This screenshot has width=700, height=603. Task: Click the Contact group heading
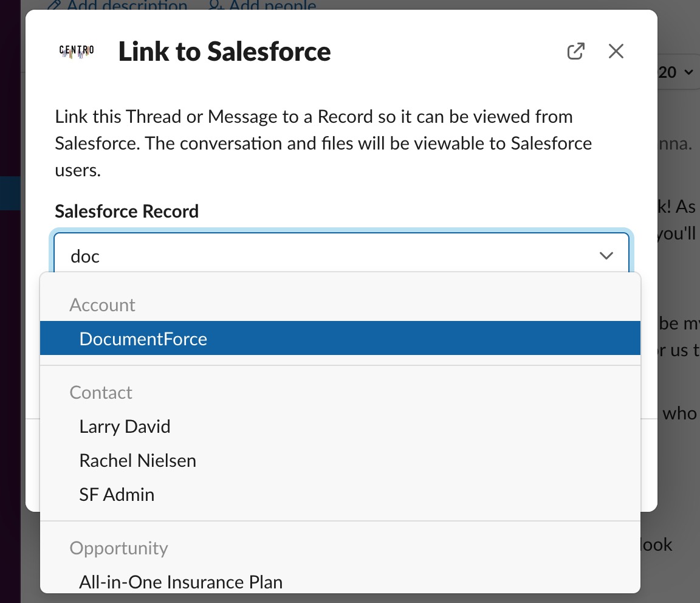point(101,392)
